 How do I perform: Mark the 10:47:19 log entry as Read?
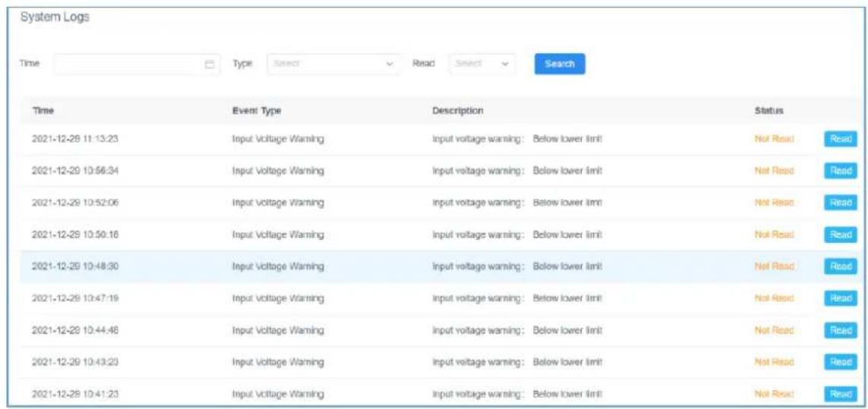[x=841, y=298]
